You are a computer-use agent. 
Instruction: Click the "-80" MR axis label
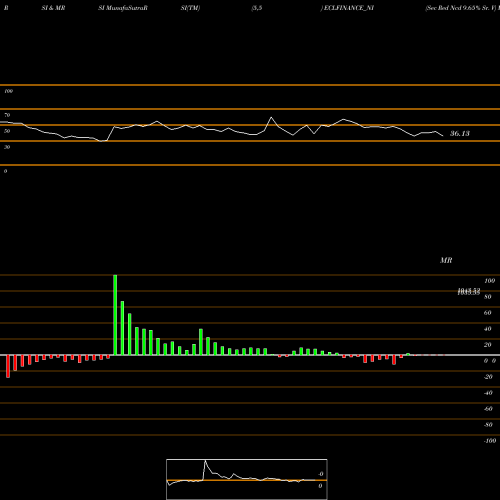[488, 425]
